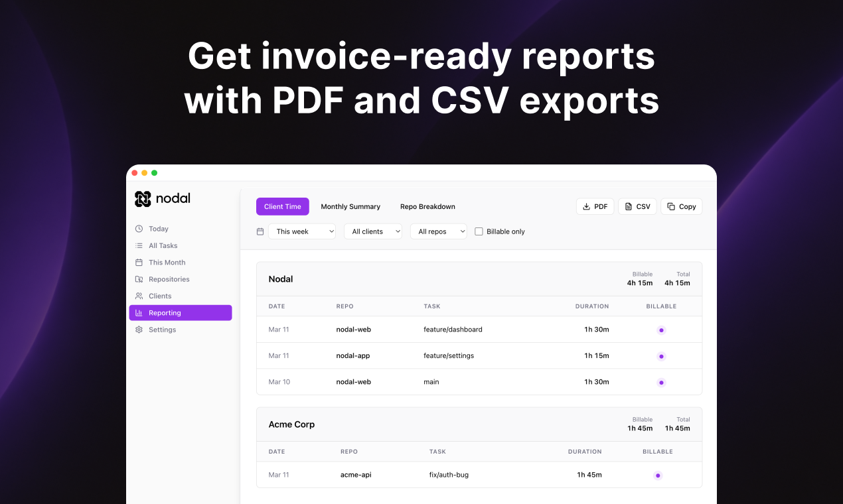
Task: Click the TASK header in Acme Corp table
Action: click(437, 452)
